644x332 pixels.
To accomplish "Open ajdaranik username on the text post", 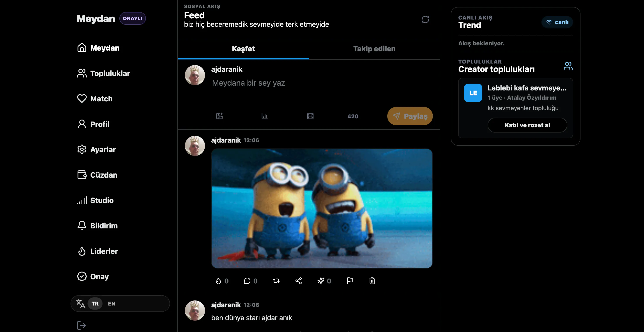I will (x=226, y=305).
